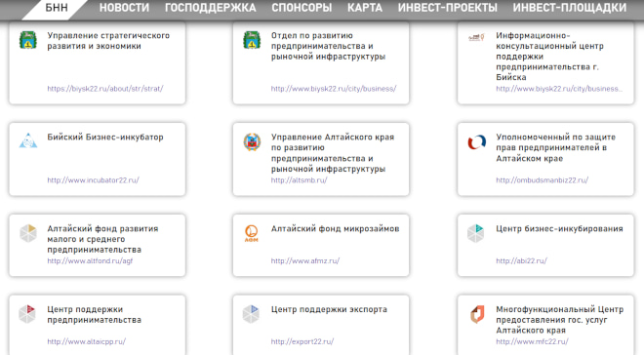Open link http://www.biysk22.ru/city/business/ under Отдел по развитию
Screen dimensions: 644x355
click(334, 88)
